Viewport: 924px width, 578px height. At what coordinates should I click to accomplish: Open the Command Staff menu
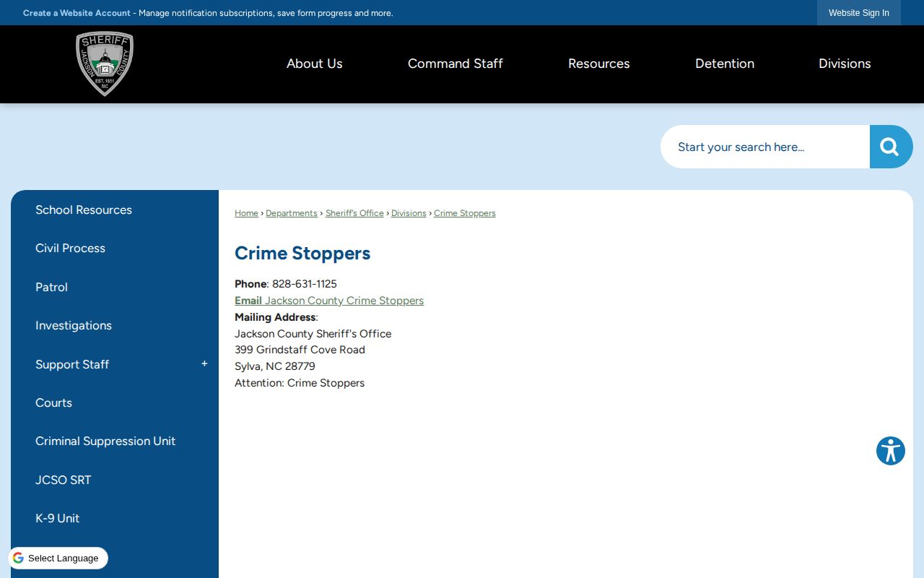(456, 64)
